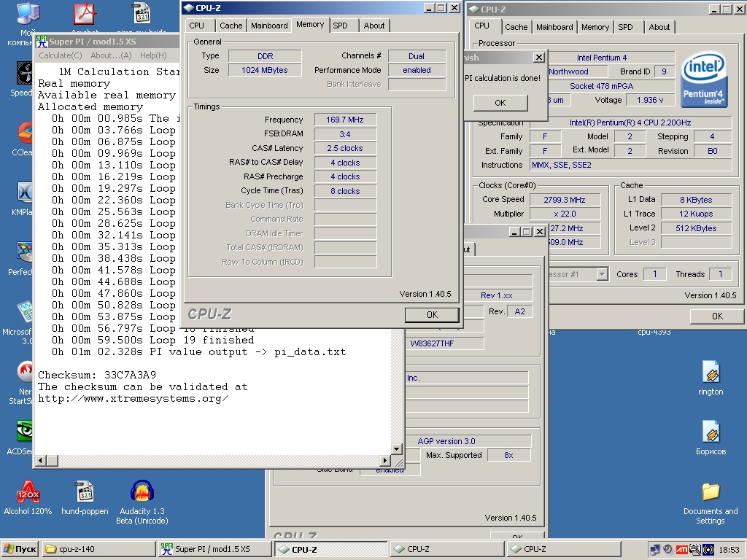The width and height of the screenshot is (747, 560).
Task: Open SPD tab in right CPU-Z window
Action: (x=625, y=27)
